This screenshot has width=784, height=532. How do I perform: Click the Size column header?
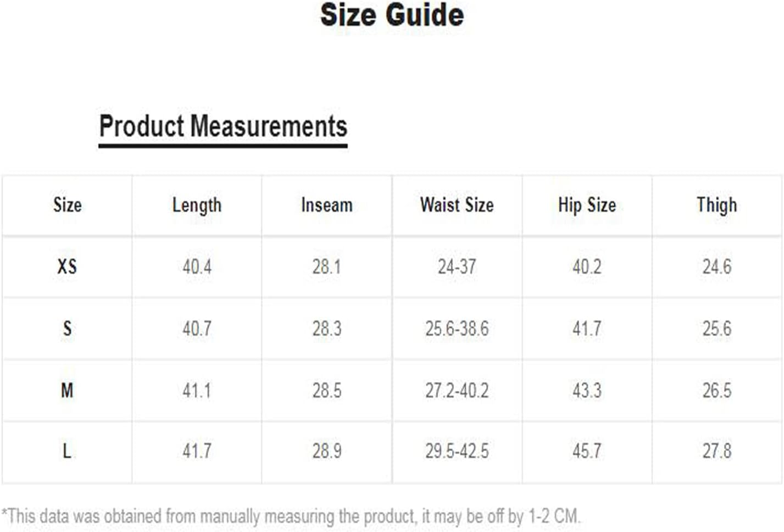[x=67, y=205]
